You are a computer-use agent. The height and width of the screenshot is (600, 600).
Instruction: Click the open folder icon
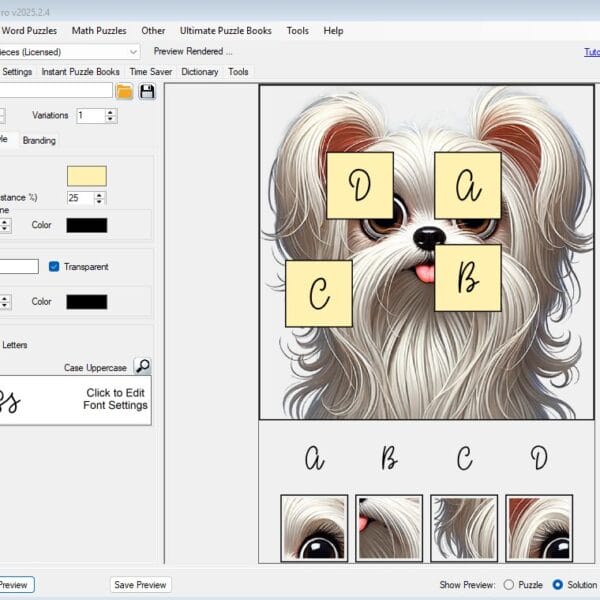[x=124, y=92]
